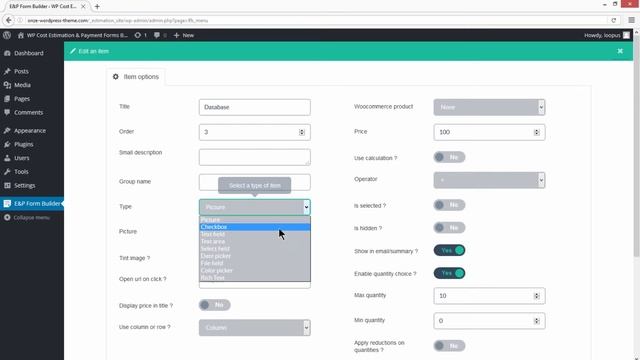Open the Woocommerce product dropdown
Image resolution: width=640 pixels, height=360 pixels.
point(489,107)
